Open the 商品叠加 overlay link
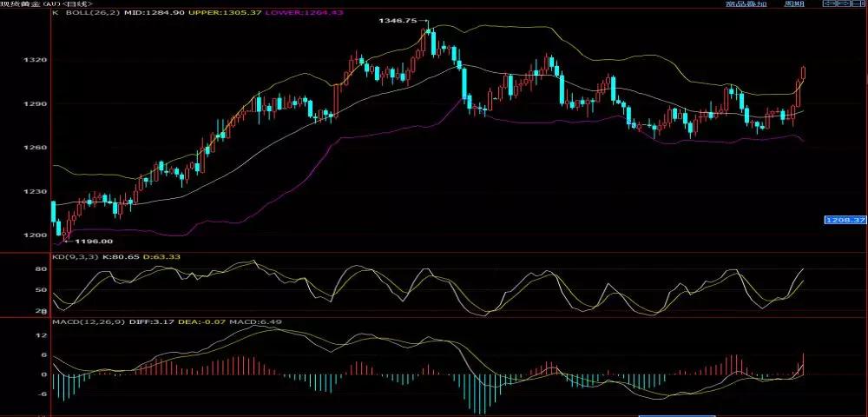The height and width of the screenshot is (417, 868). click(747, 4)
